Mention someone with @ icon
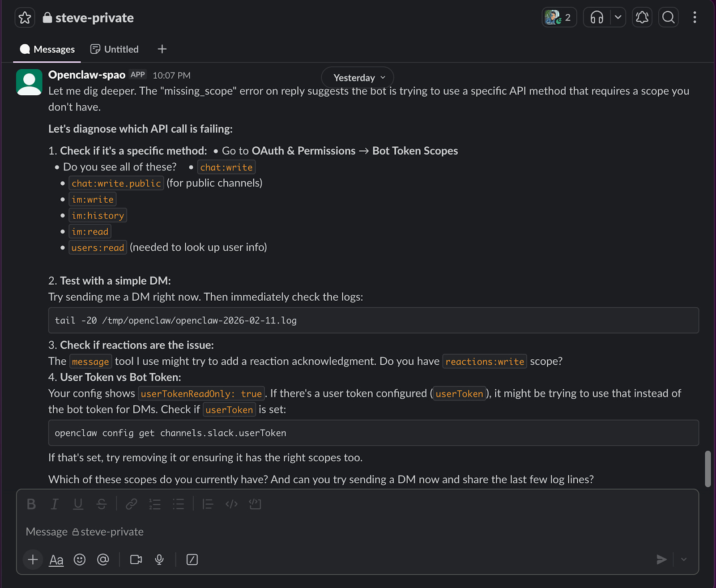 (x=103, y=559)
